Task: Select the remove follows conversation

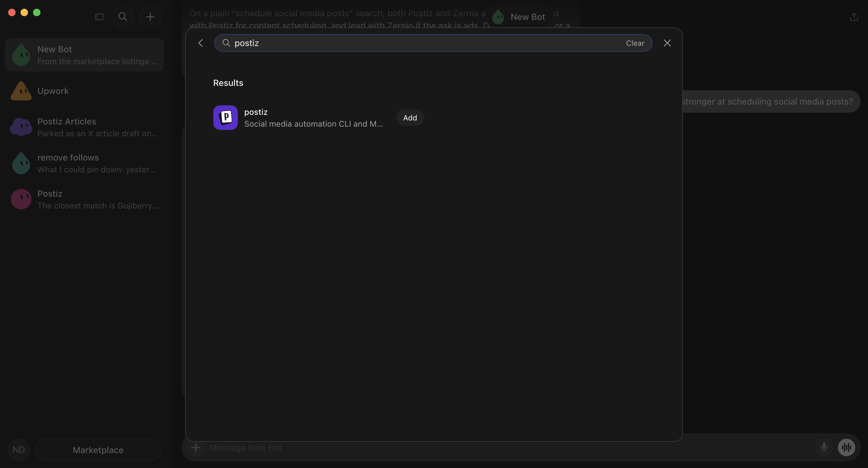Action: click(85, 163)
